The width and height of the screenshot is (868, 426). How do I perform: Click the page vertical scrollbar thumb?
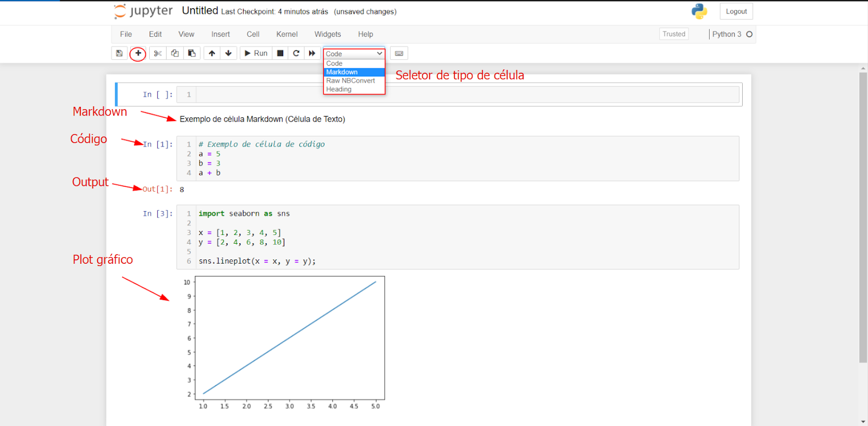[863, 217]
